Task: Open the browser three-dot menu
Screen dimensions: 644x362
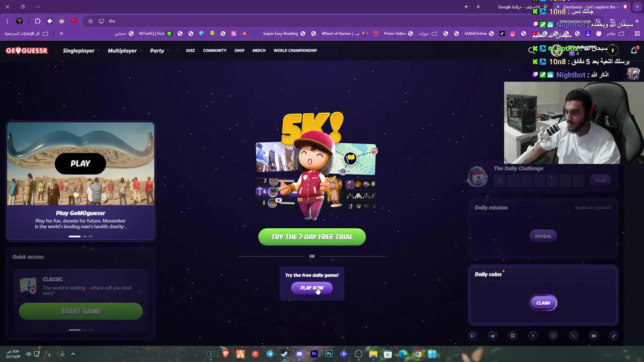Action: pyautogui.click(x=7, y=21)
